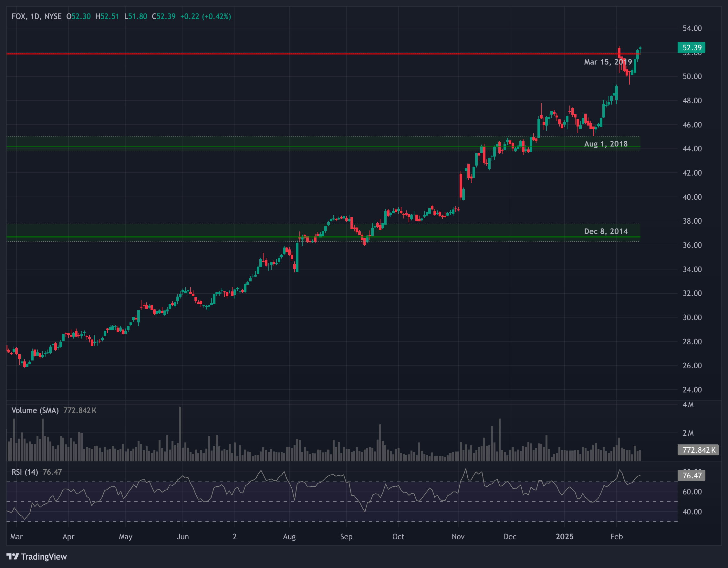Click the green 52.39 current price tag
The width and height of the screenshot is (728, 568).
[692, 48]
